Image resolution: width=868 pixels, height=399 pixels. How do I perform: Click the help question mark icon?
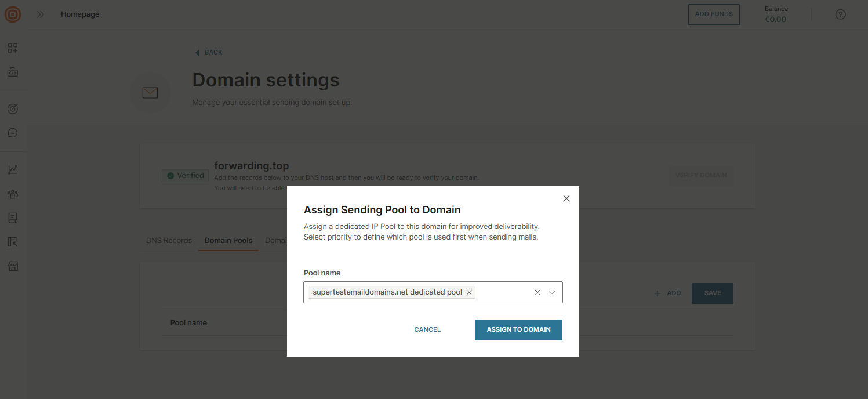pyautogui.click(x=840, y=14)
